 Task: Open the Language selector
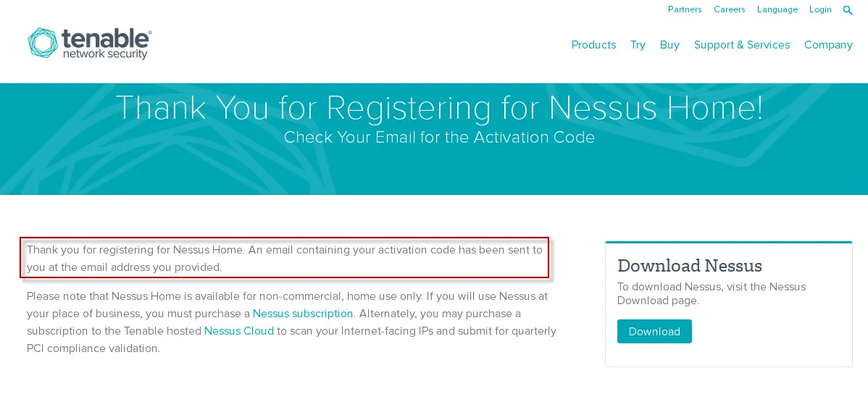[x=777, y=9]
